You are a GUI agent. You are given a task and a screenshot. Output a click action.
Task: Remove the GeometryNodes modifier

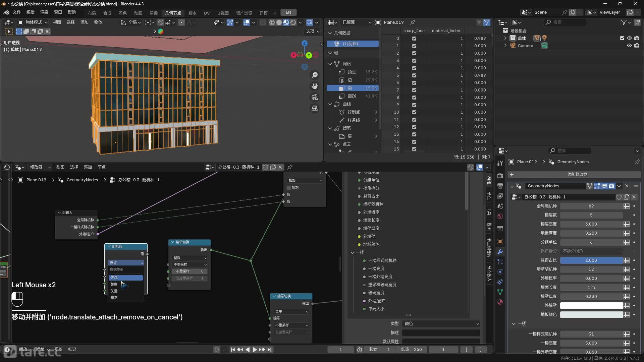pos(627,186)
